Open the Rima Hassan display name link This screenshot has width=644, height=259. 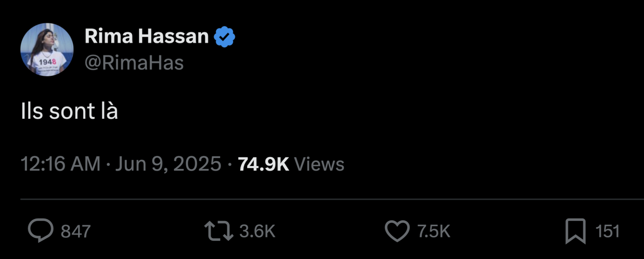pyautogui.click(x=147, y=36)
